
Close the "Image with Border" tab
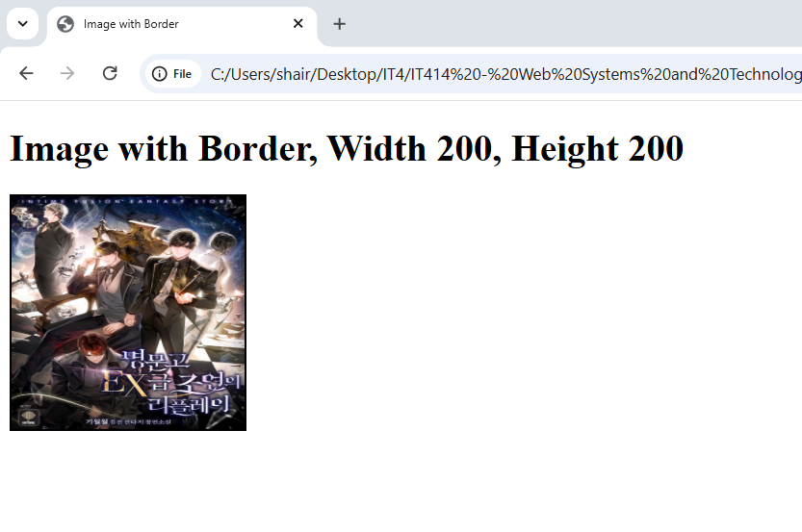coord(298,24)
